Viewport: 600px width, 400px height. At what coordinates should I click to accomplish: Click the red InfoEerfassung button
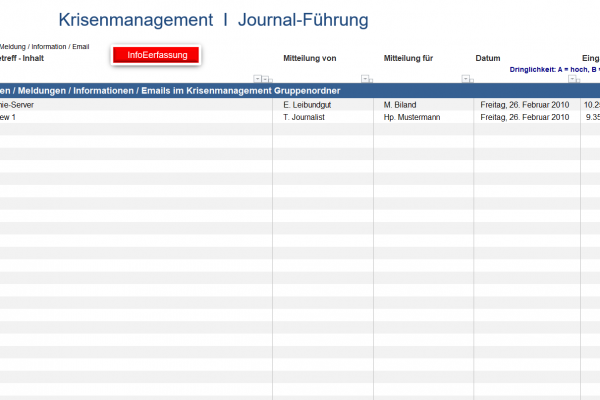click(156, 55)
